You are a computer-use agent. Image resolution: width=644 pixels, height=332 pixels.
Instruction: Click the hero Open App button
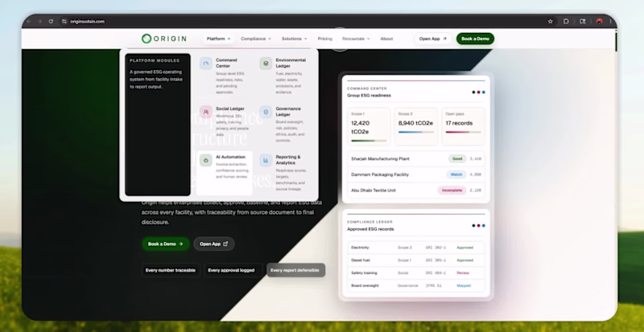tap(213, 244)
